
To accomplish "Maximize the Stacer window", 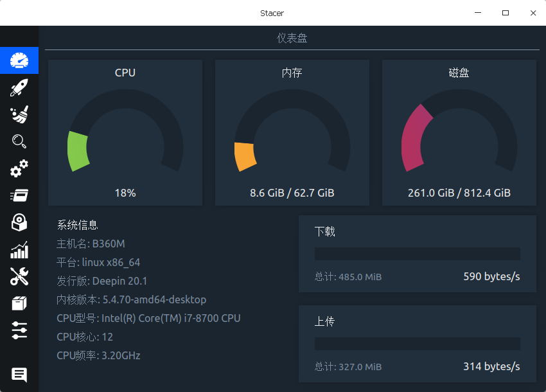I will [506, 13].
